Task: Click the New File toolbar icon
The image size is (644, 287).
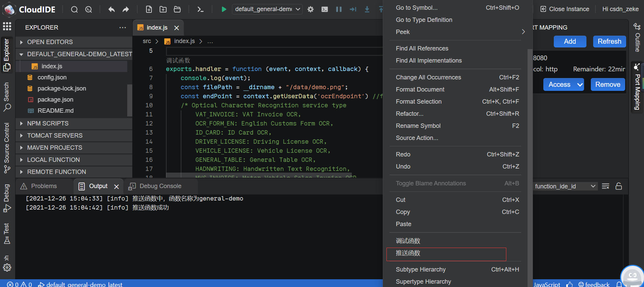Action: click(149, 9)
